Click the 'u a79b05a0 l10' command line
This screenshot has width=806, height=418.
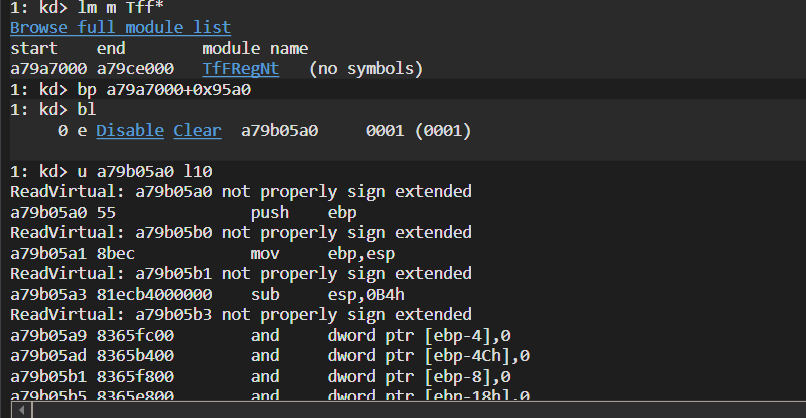pyautogui.click(x=111, y=171)
